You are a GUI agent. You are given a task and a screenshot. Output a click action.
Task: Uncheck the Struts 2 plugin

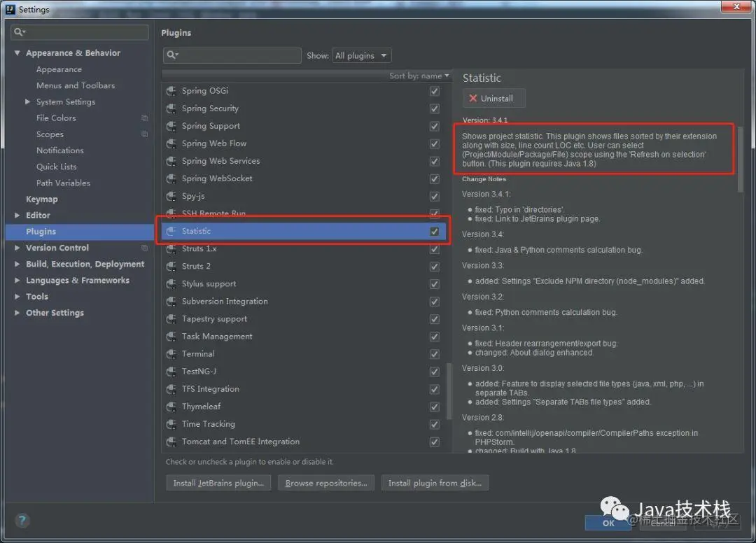tap(435, 267)
